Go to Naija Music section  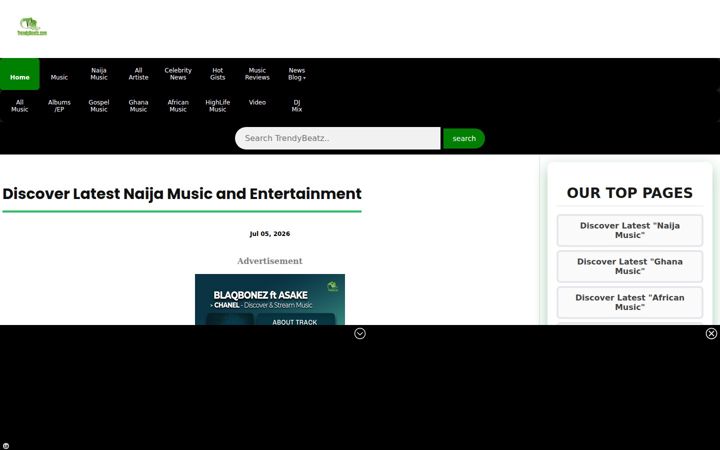pos(99,74)
